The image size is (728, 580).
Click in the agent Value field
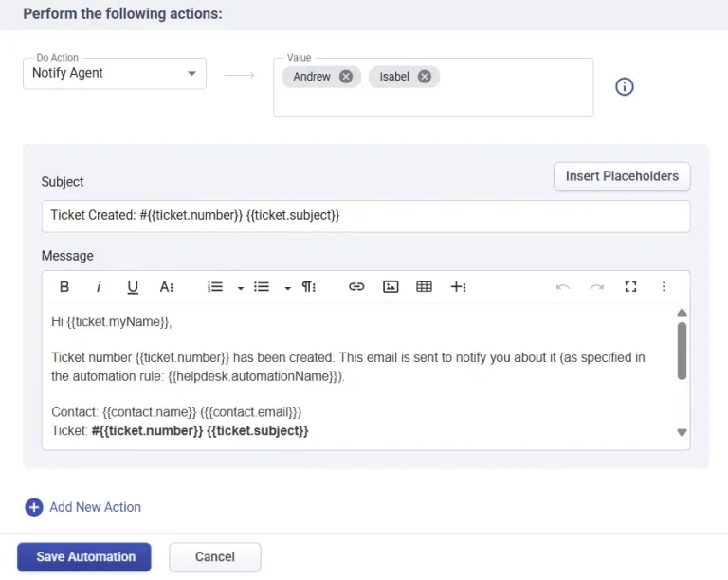click(x=433, y=87)
